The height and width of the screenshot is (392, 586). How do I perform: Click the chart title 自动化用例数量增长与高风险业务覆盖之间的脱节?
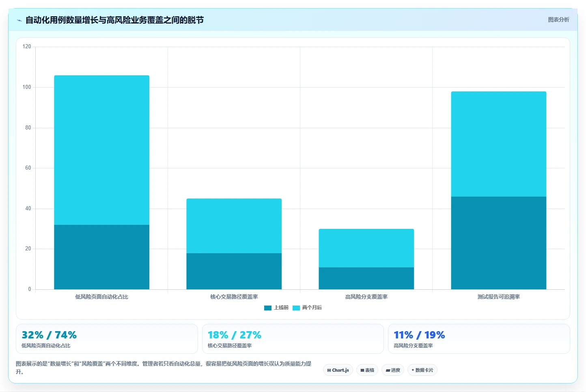point(114,20)
